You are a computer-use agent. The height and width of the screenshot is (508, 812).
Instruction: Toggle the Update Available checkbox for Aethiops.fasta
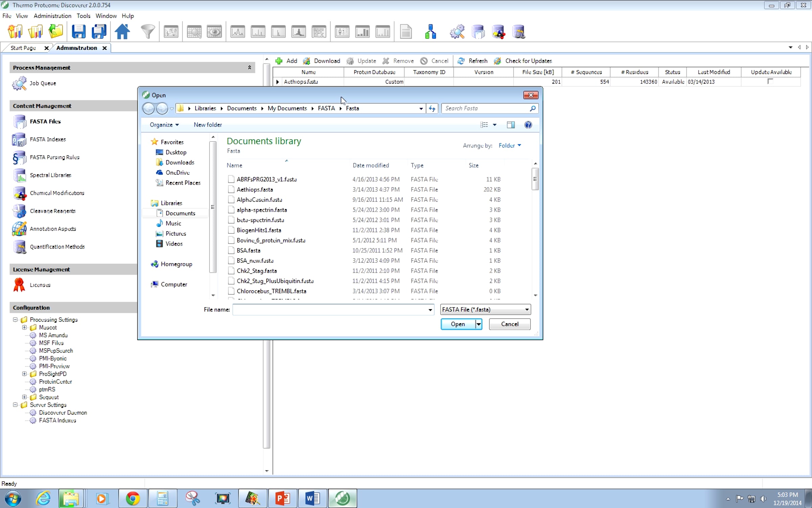770,82
